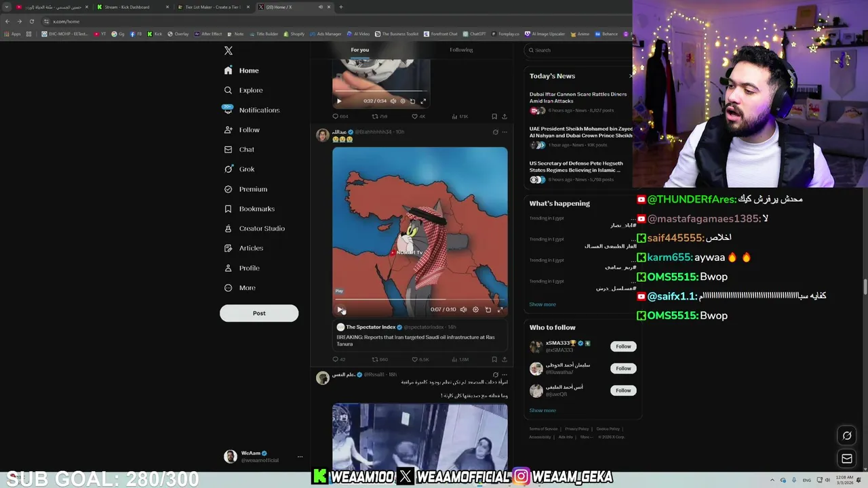
Task: Open Articles in the sidebar
Action: coord(243,248)
